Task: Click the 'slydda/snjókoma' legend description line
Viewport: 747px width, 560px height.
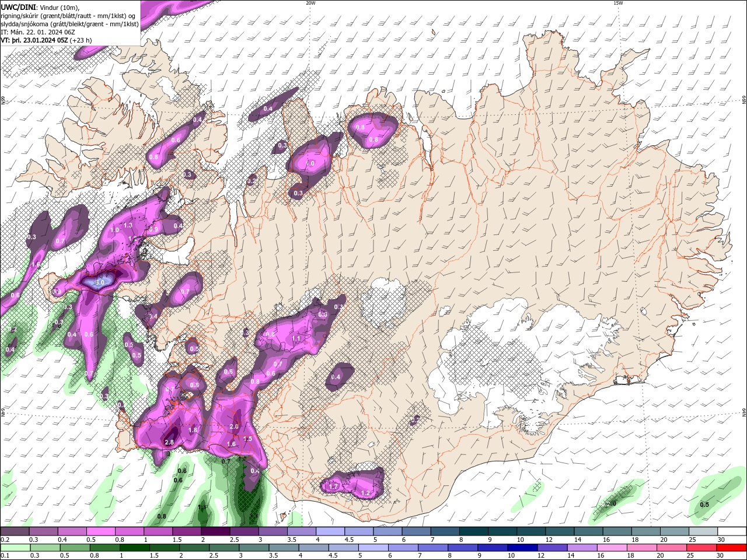Action: (70, 24)
